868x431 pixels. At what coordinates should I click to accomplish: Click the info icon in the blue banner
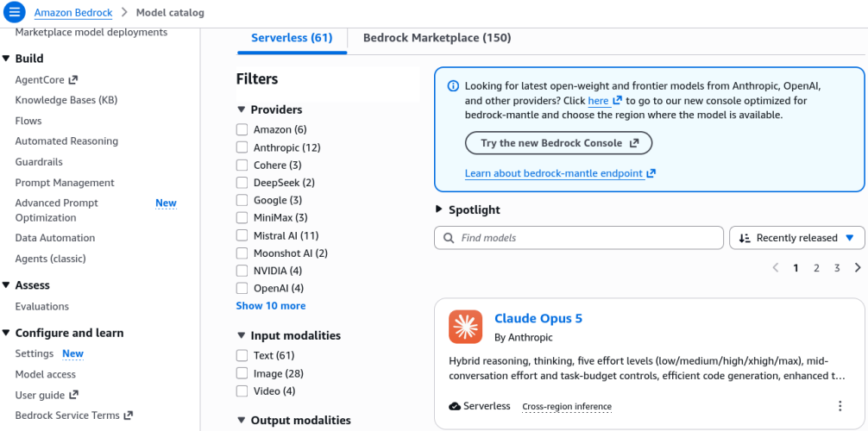tap(453, 85)
